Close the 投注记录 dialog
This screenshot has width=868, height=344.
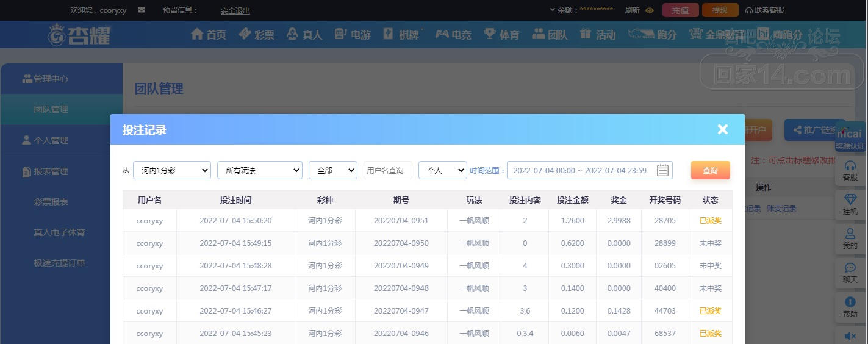[723, 129]
